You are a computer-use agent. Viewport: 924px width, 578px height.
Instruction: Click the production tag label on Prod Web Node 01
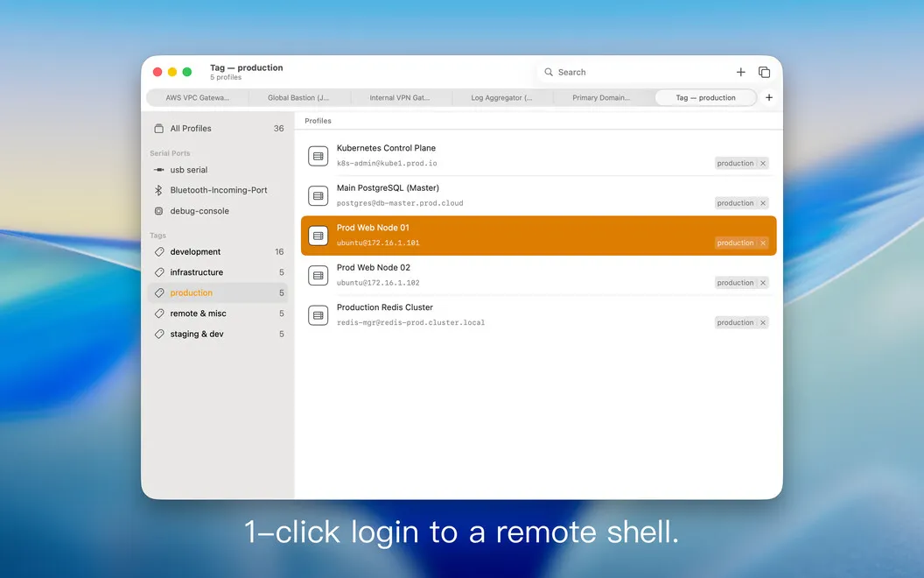tap(735, 243)
